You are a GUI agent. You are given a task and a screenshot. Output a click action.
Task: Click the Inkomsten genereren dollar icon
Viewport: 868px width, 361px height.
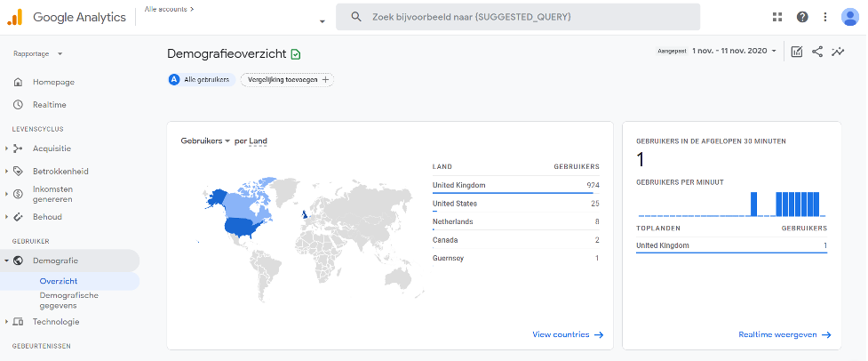pos(19,194)
